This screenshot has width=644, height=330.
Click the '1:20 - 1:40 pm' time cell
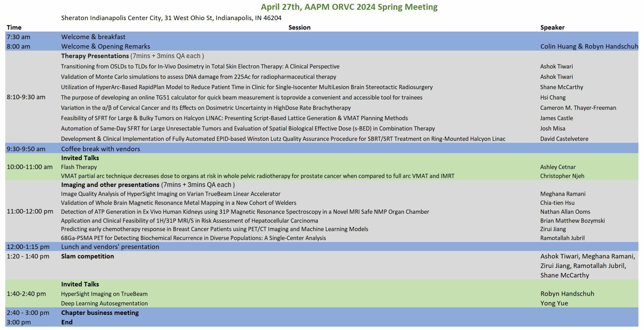(x=28, y=256)
